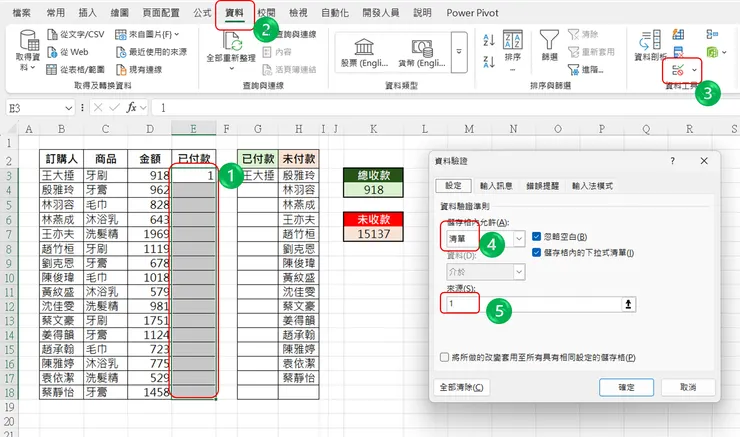Open the Manage Data Model green icon
The height and width of the screenshot is (437, 740).
pos(712,52)
